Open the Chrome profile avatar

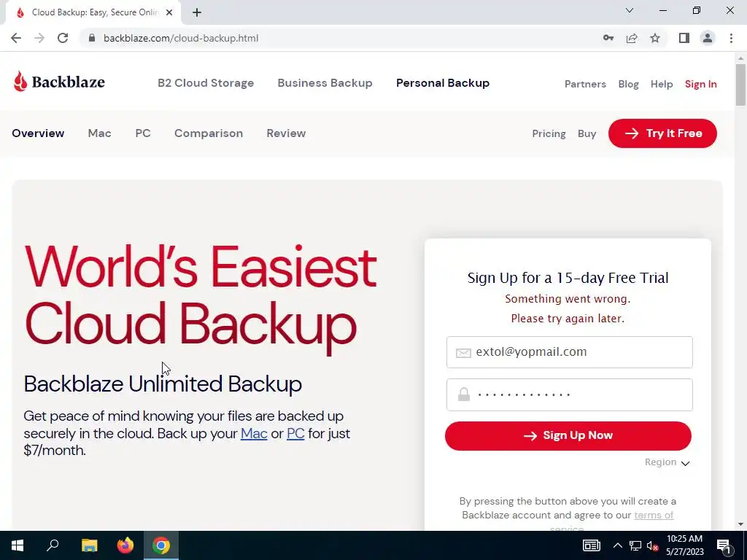pyautogui.click(x=708, y=38)
